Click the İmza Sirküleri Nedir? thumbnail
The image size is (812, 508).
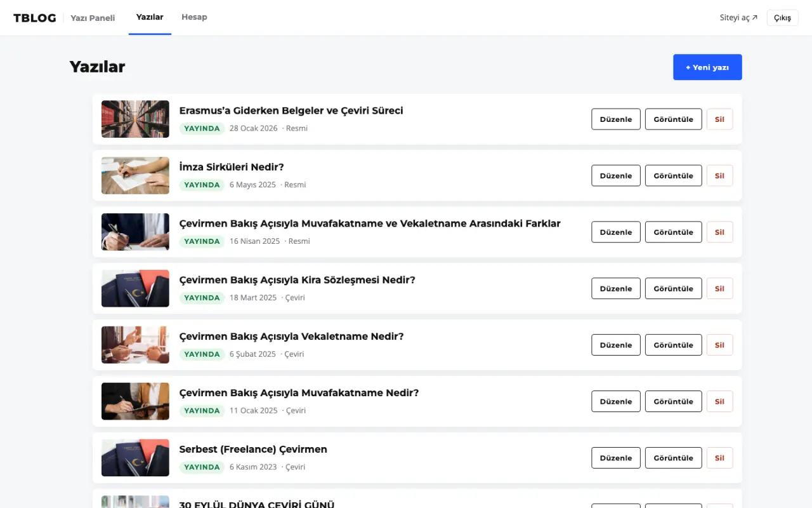point(135,176)
